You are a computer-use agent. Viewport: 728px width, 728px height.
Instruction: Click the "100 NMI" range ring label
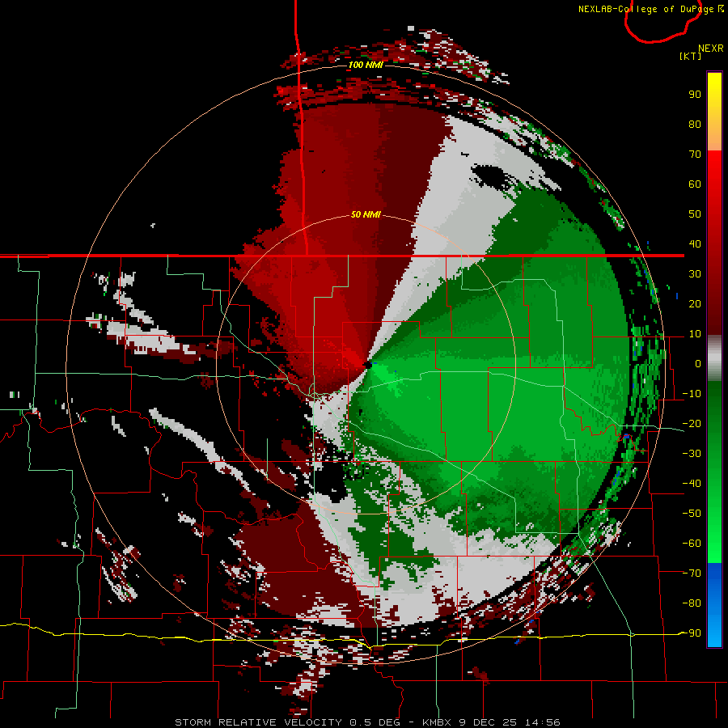366,65
